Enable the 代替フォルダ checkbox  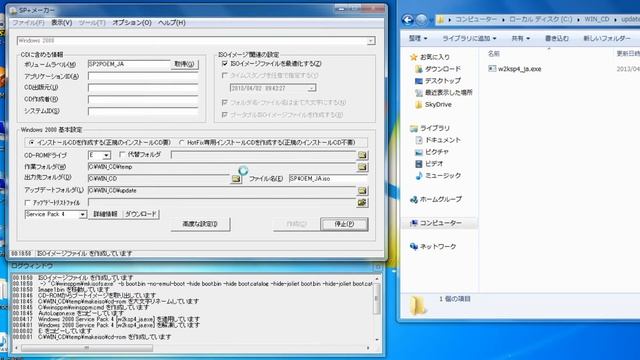[122, 155]
